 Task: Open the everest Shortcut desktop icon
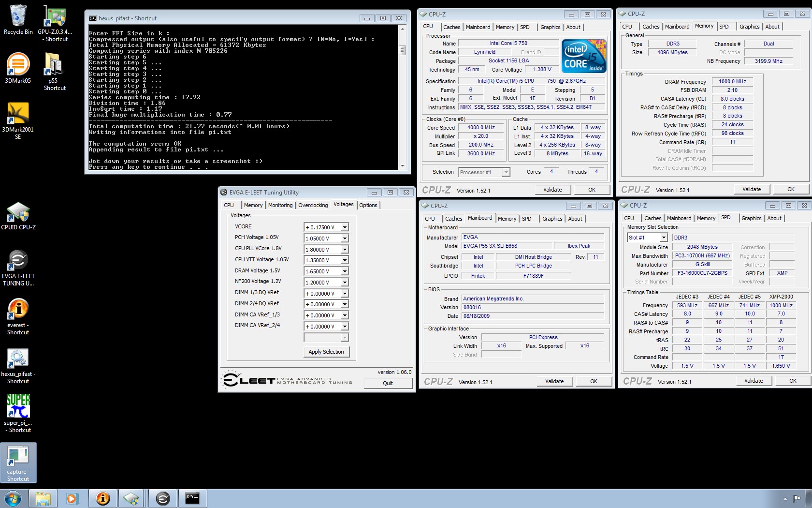tap(18, 316)
